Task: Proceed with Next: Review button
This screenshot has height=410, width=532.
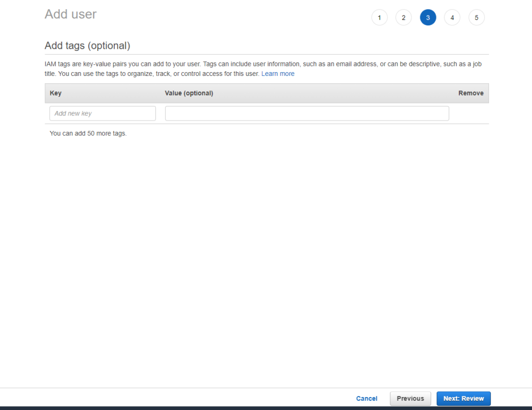Action: 463,399
